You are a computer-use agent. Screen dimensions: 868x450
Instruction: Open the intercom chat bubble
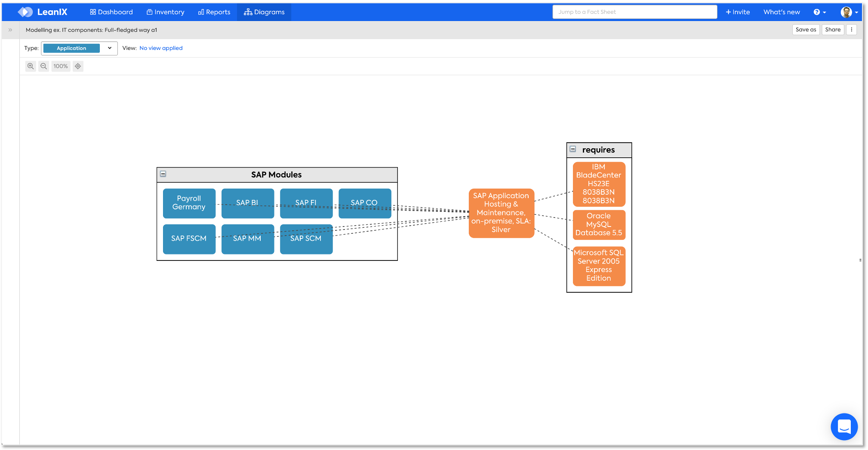pyautogui.click(x=844, y=426)
